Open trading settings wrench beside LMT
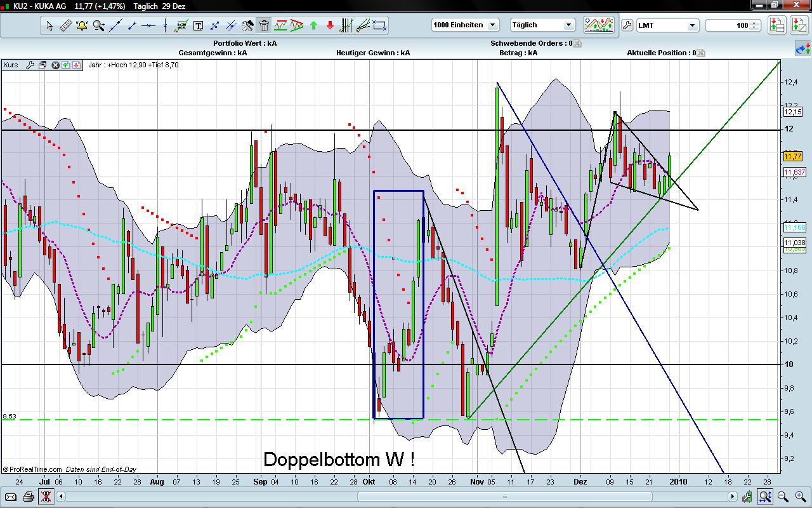The width and height of the screenshot is (812, 508). (x=627, y=25)
